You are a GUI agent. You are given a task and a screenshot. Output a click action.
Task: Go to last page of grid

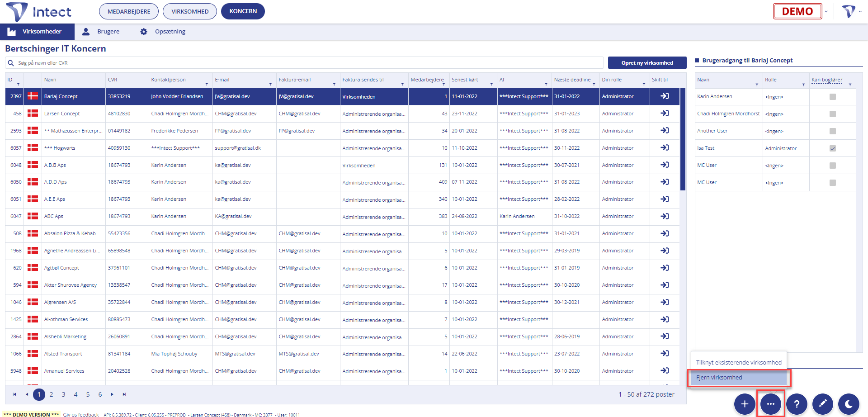(124, 394)
